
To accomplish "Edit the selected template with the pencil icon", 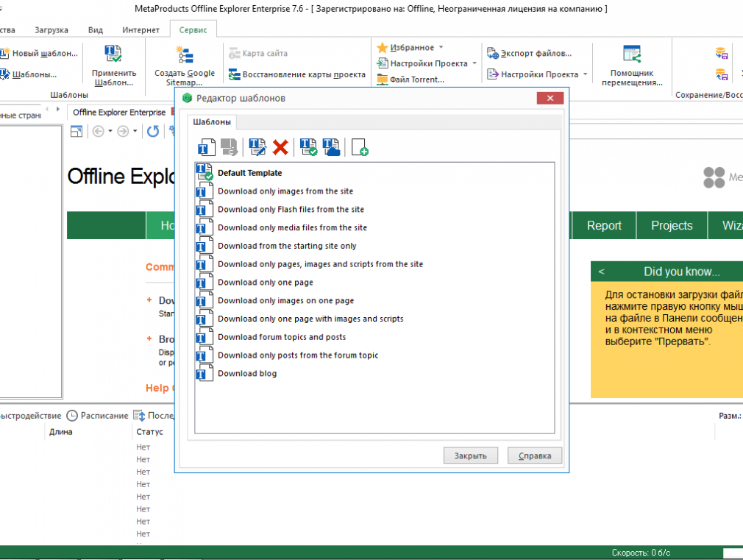I will 257,147.
